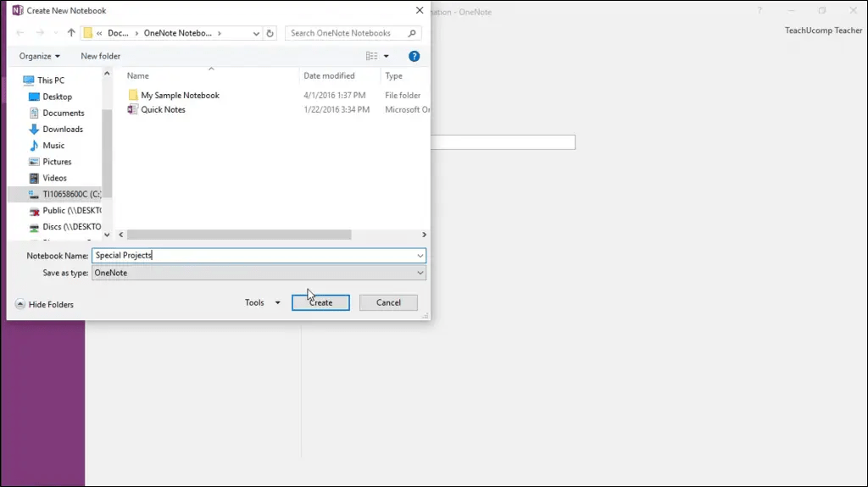Image resolution: width=868 pixels, height=487 pixels.
Task: Open the Organize menu
Action: (x=39, y=56)
